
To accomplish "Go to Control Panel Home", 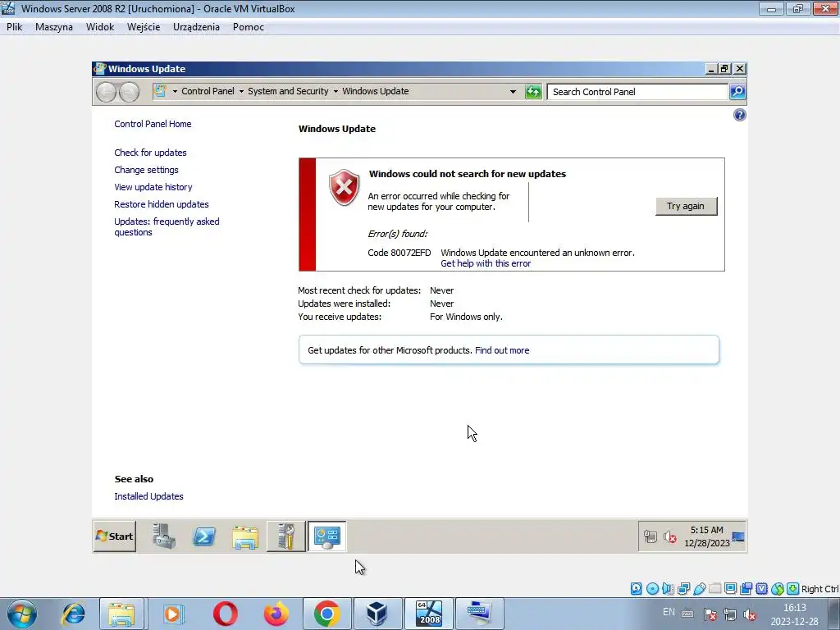I will [153, 124].
